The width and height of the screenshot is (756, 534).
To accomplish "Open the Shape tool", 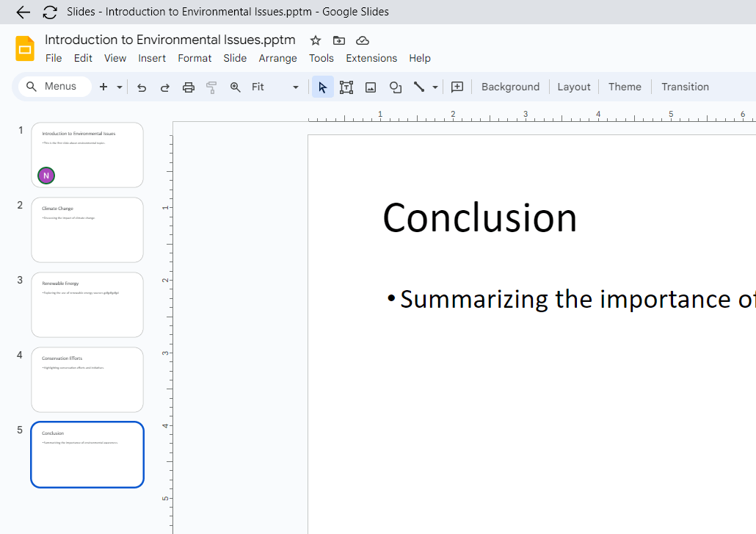I will pyautogui.click(x=396, y=87).
